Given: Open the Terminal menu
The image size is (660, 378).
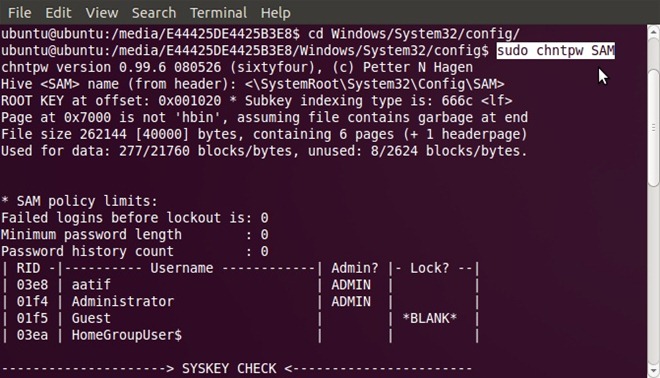Looking at the screenshot, I should click(218, 13).
